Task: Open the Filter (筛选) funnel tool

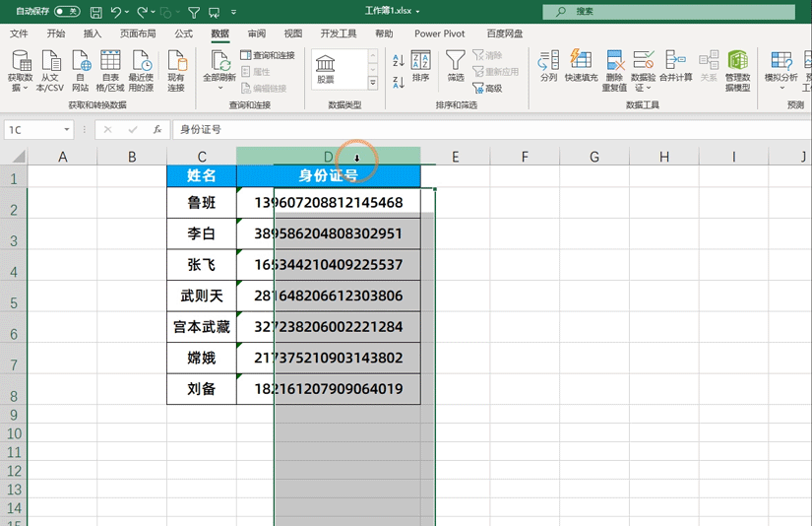Action: [456, 61]
